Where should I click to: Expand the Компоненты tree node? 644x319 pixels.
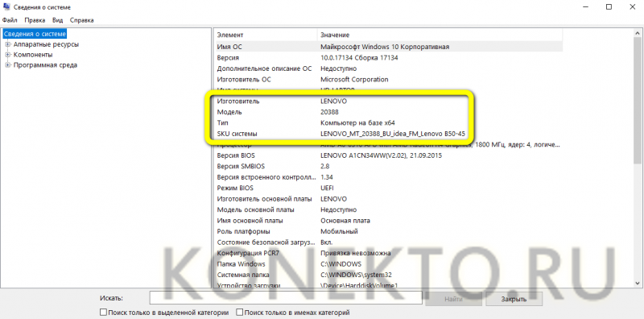coord(8,55)
